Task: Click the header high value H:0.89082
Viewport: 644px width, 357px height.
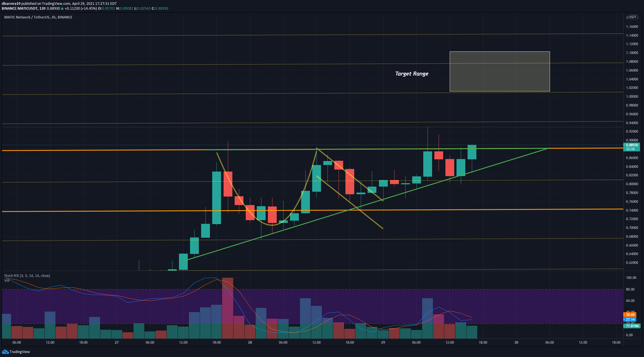Action: 125,9
